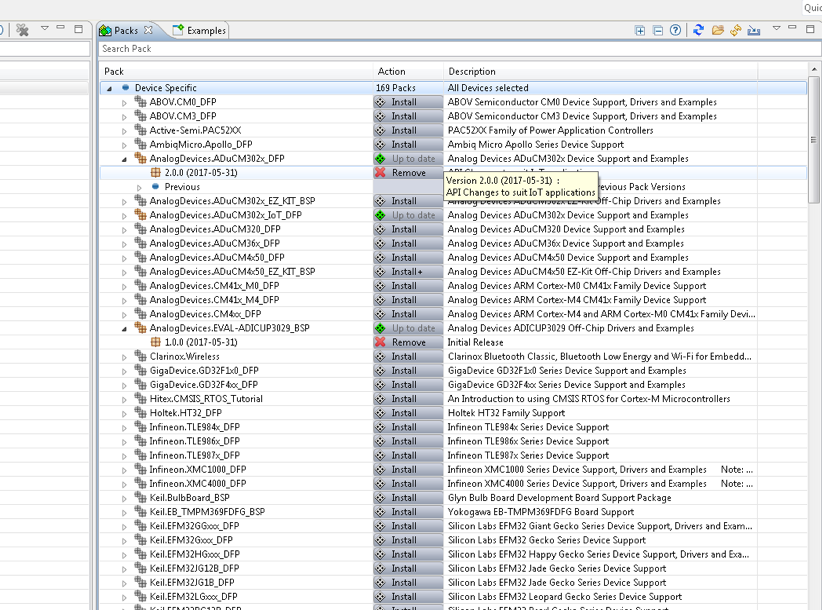This screenshot has height=610, width=822.
Task: Close the Packs tab with its X
Action: click(x=148, y=30)
